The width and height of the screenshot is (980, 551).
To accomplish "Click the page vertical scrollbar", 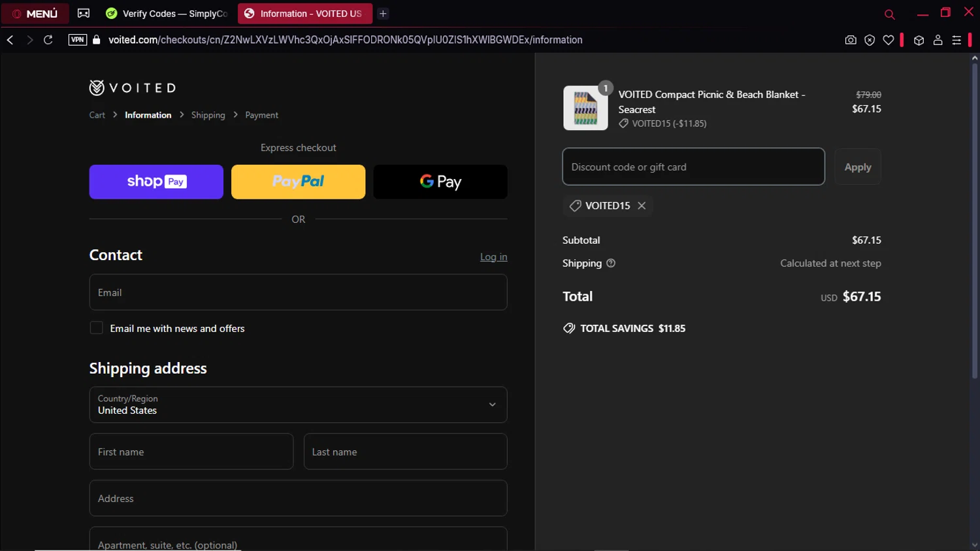I will 974,220.
